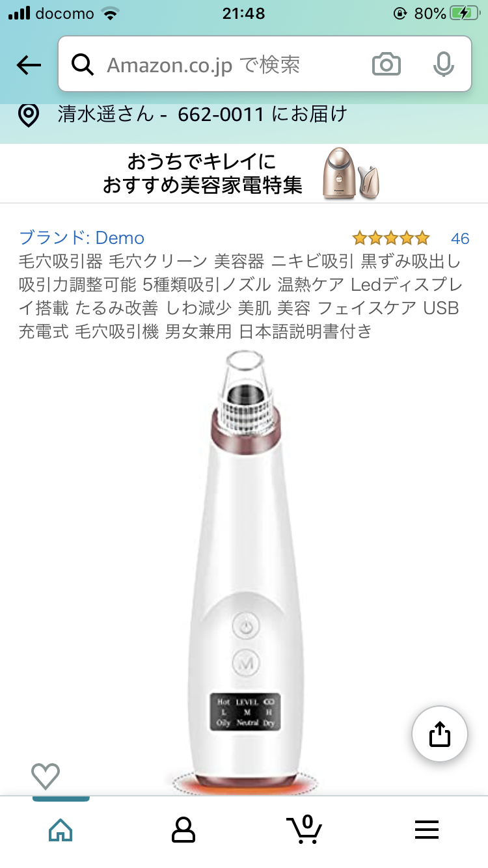Tap the product title text
Viewport: 488px width, 868px height.
coord(239,297)
